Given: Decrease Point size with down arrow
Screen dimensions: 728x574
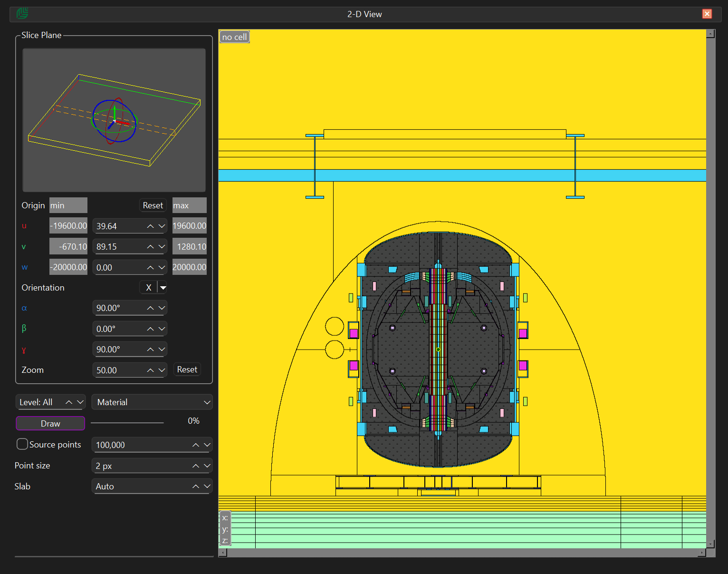Looking at the screenshot, I should (x=207, y=466).
